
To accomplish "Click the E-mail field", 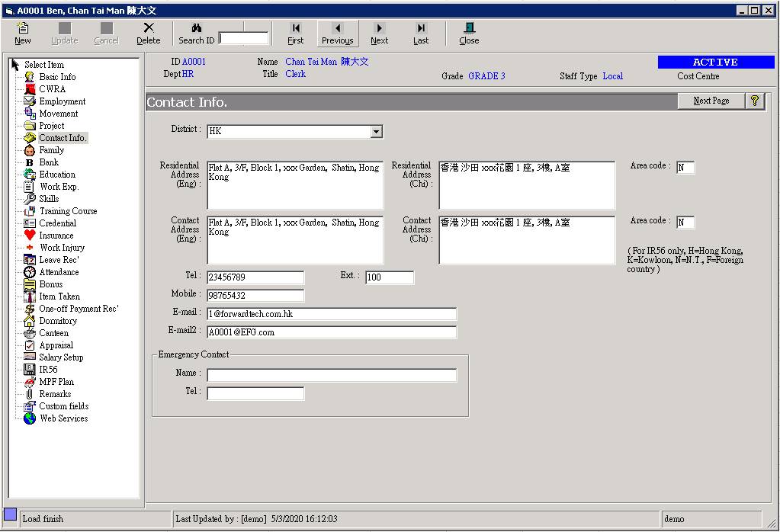I will click(332, 314).
